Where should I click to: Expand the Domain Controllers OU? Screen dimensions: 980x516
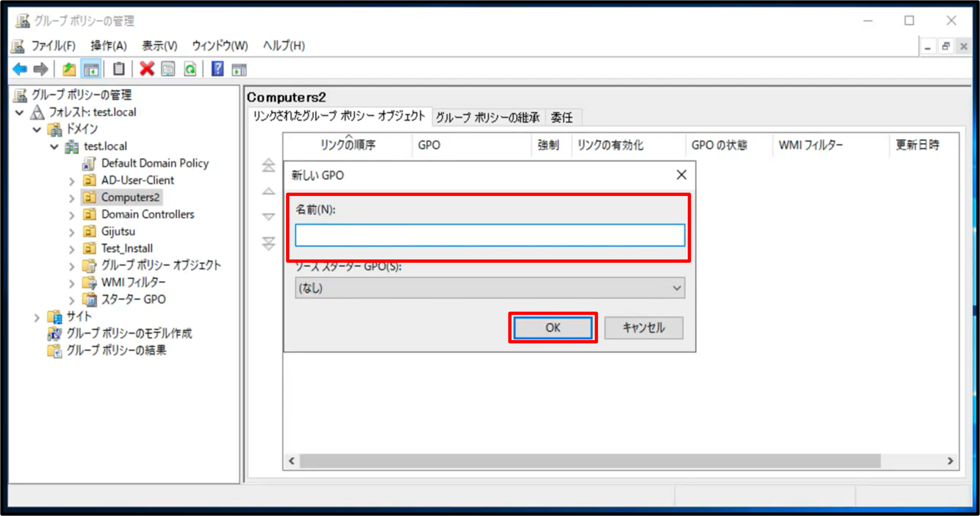point(72,215)
